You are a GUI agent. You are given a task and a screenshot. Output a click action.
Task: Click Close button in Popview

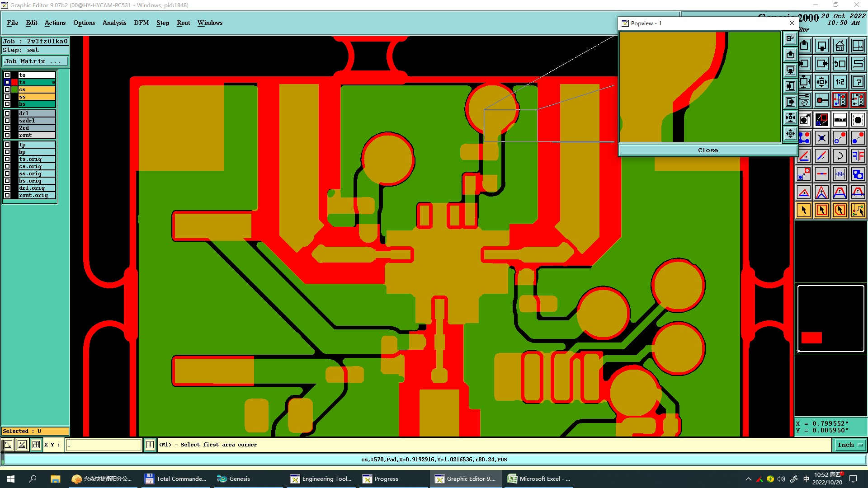708,150
